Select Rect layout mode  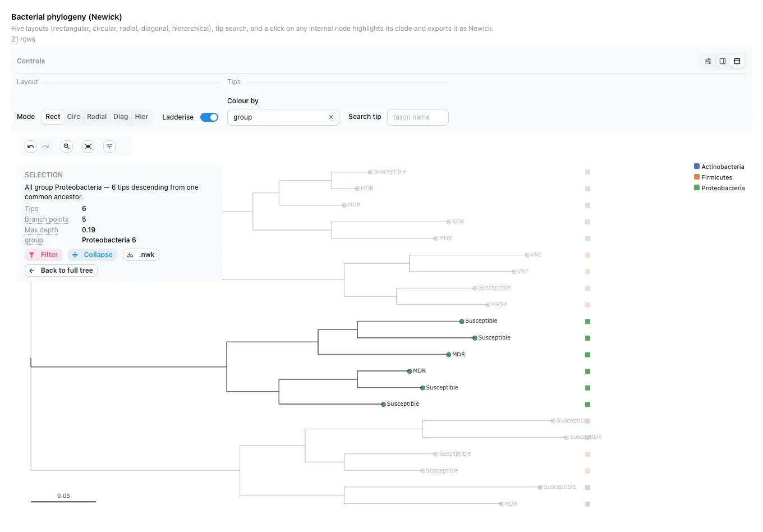point(53,117)
